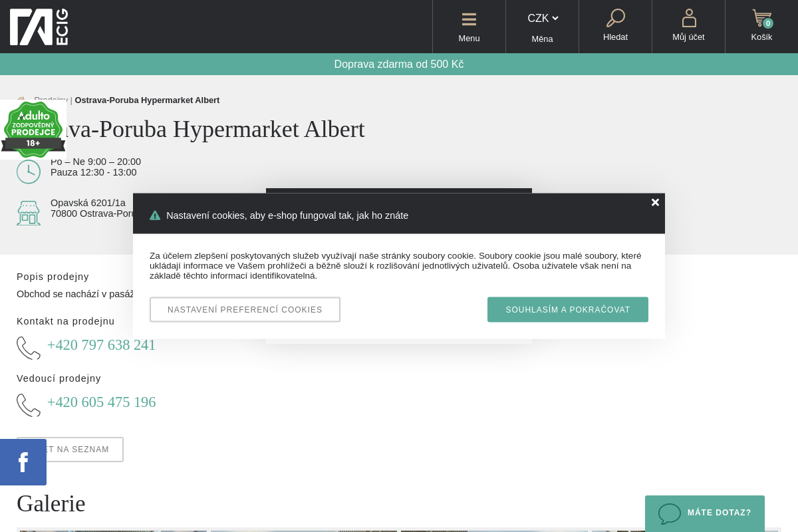Click the Facebook icon tab
This screenshot has width=798, height=532.
coord(23,462)
